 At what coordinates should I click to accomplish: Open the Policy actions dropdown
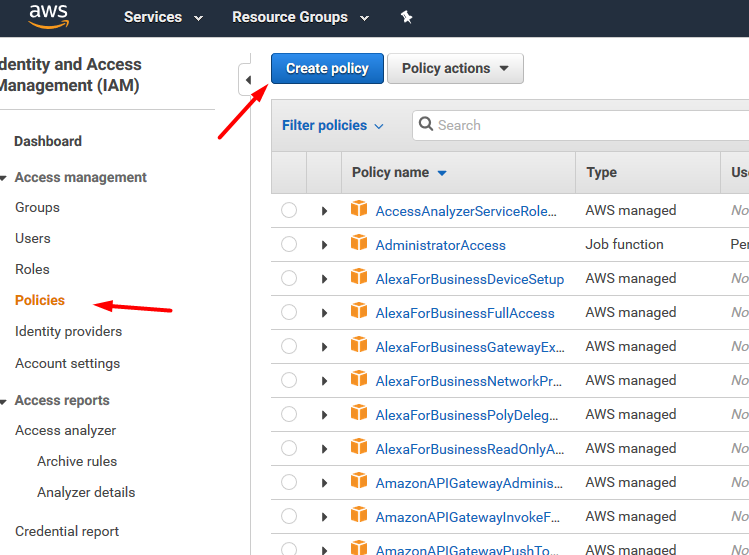(455, 68)
